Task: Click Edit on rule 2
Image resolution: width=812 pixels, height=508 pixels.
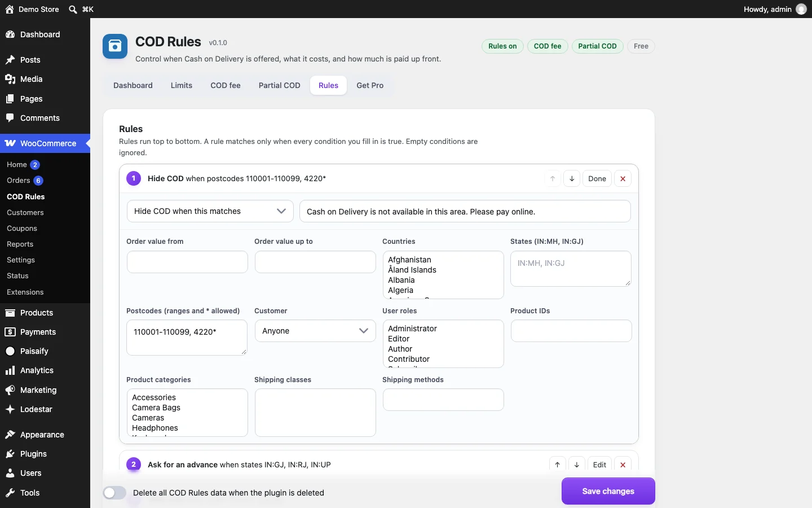Action: click(599, 465)
